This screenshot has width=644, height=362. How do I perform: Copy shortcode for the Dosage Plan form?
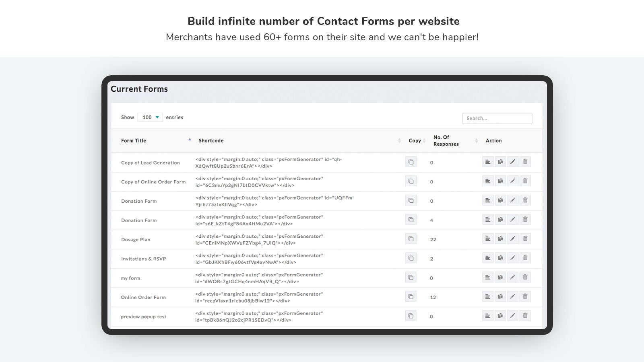(x=411, y=239)
